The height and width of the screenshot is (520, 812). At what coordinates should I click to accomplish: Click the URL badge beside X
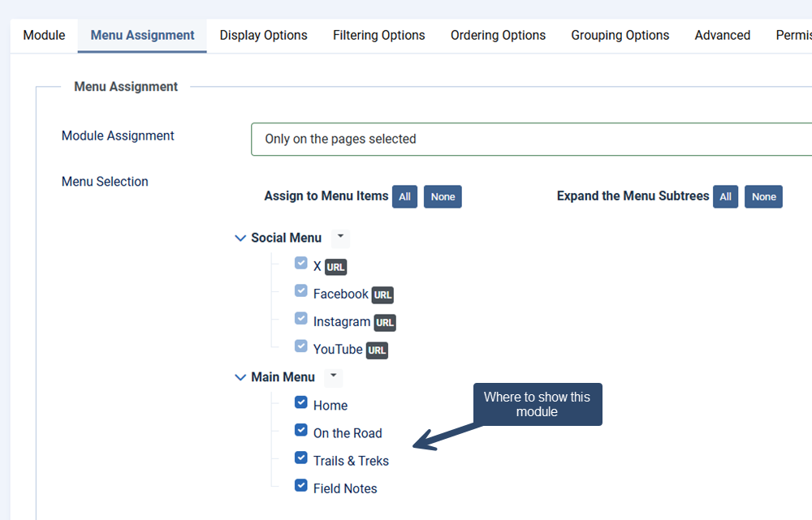335,267
